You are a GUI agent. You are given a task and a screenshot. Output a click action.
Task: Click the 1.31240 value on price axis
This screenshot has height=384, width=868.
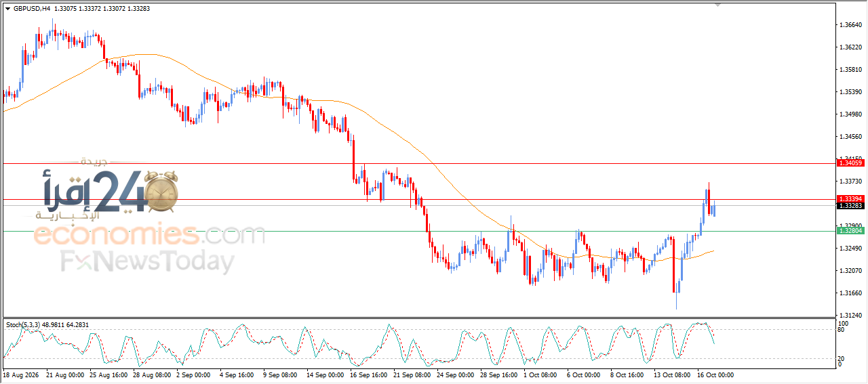(850, 316)
